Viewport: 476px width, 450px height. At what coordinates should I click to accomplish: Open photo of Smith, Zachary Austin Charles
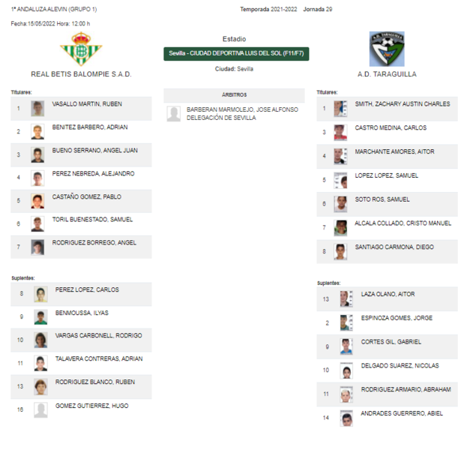340,109
